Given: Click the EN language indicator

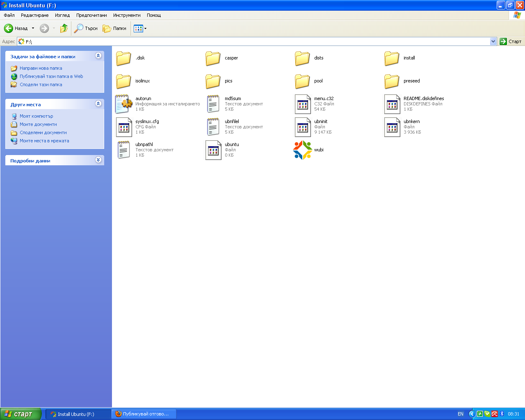Looking at the screenshot, I should tap(461, 414).
